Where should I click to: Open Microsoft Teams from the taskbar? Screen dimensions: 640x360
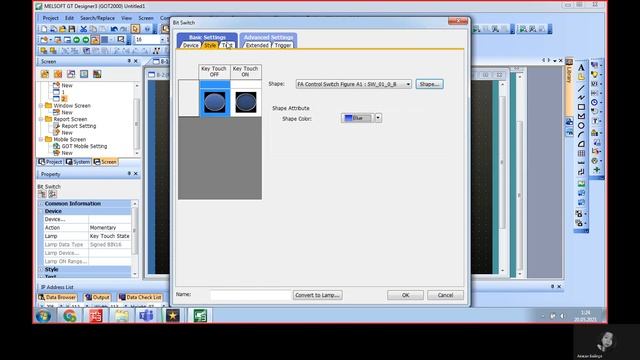coord(146,316)
